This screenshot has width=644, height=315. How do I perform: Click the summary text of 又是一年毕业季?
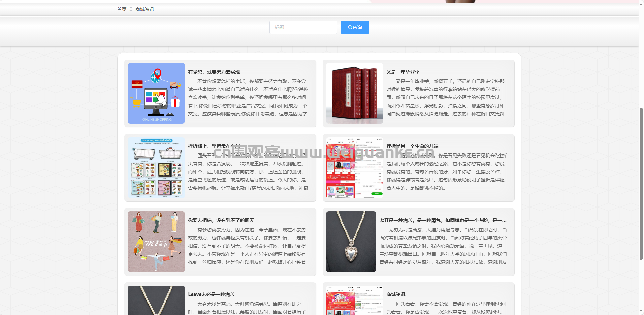[445, 97]
